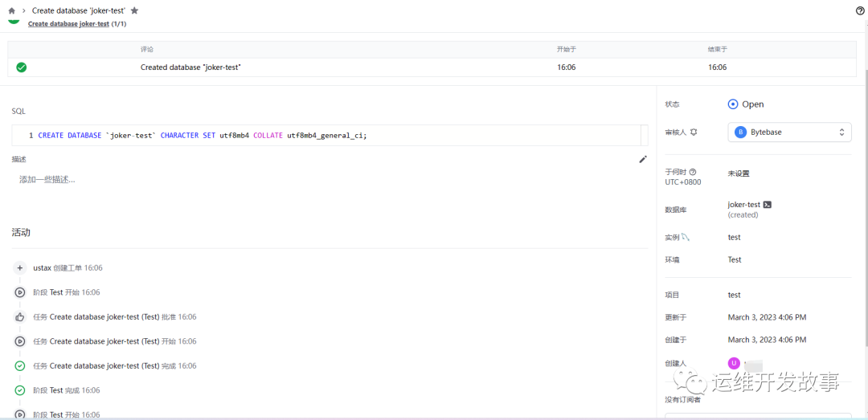The image size is (868, 420).
Task: Click the 未设置 schedule value
Action: click(x=739, y=173)
